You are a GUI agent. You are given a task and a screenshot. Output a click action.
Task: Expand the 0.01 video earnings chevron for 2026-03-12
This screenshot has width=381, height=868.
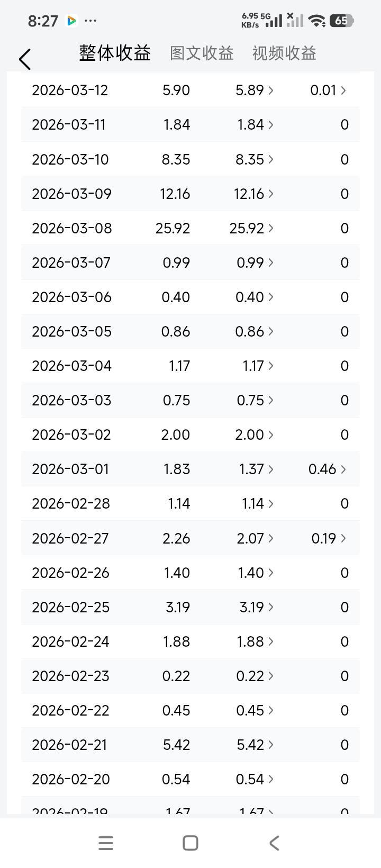(x=343, y=90)
